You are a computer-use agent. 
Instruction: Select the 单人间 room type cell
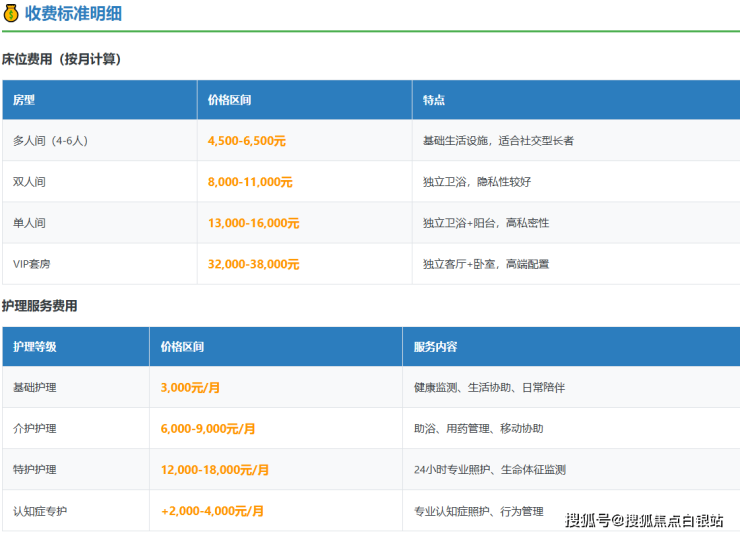tap(29, 223)
